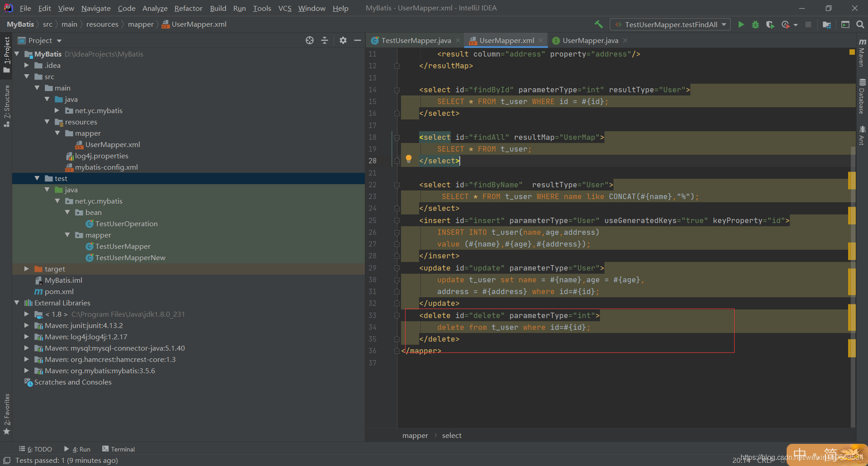Screen dimensions: 868x466
Task: Collapse the bean package
Action: (x=67, y=212)
